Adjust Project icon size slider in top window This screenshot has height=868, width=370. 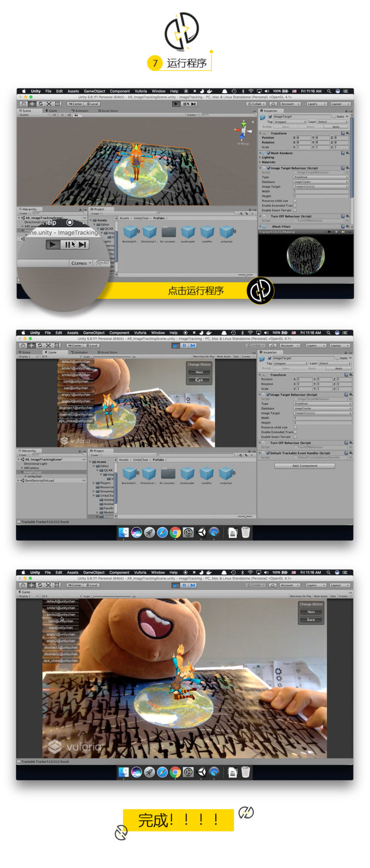point(245,275)
